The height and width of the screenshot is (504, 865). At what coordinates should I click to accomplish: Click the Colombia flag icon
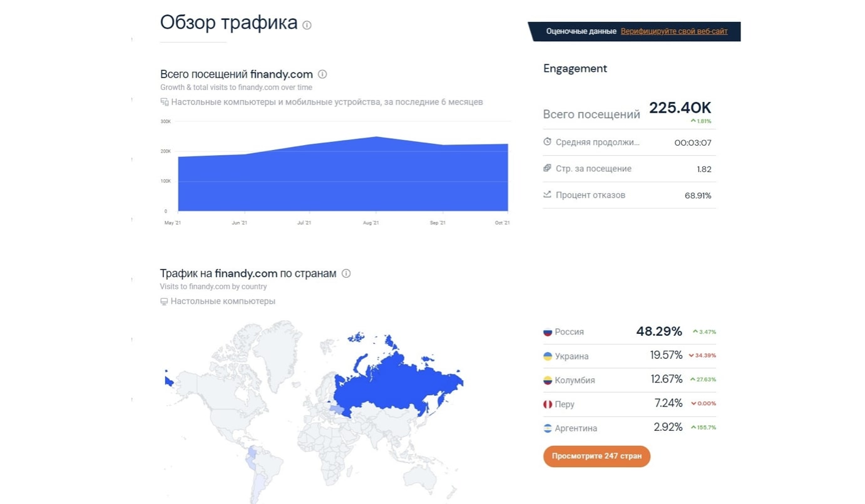coord(548,380)
